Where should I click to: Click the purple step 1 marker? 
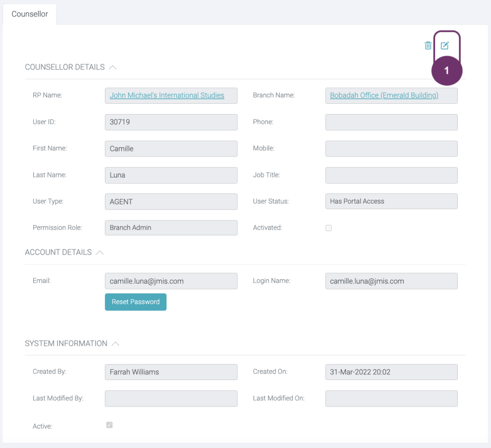click(447, 71)
